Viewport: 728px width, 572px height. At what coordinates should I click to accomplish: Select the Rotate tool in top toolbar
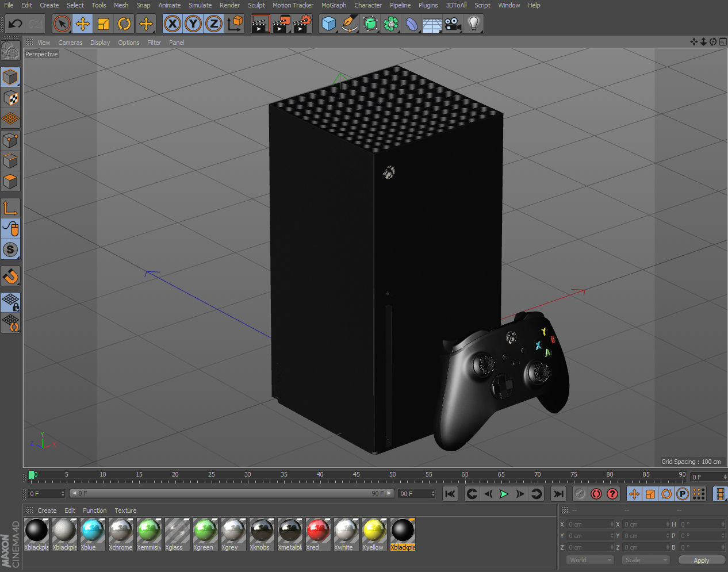click(x=124, y=24)
